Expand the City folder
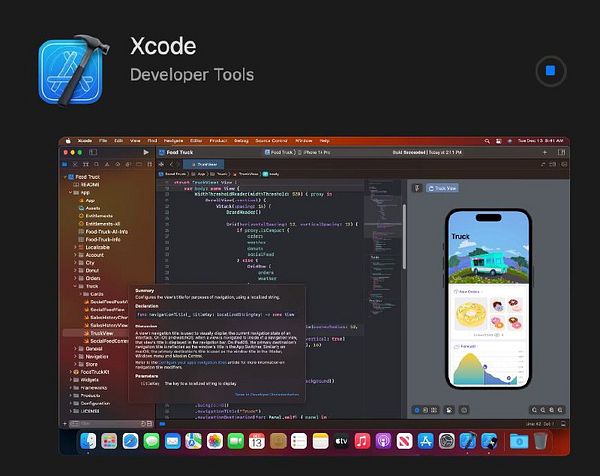The height and width of the screenshot is (476, 600). [x=75, y=263]
